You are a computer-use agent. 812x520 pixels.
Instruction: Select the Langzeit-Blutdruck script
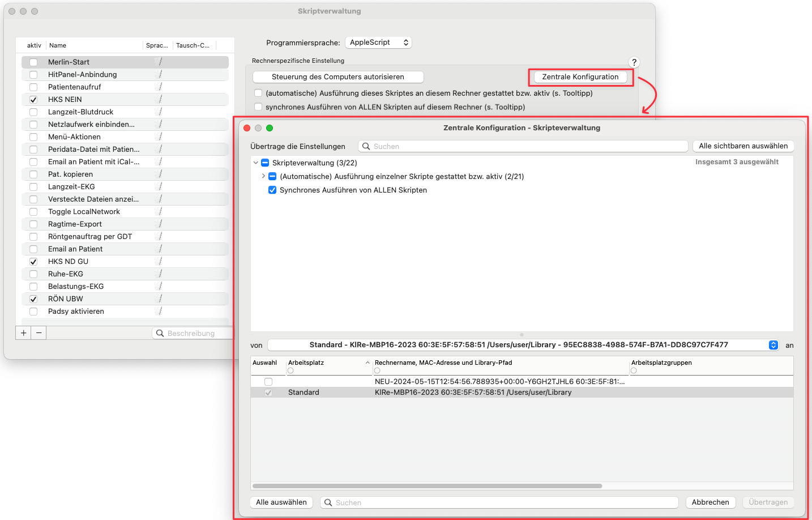[x=125, y=112]
